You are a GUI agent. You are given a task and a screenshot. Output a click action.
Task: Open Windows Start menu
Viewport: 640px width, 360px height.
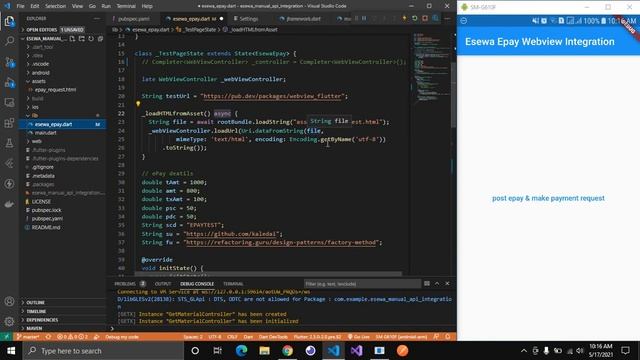click(x=11, y=351)
